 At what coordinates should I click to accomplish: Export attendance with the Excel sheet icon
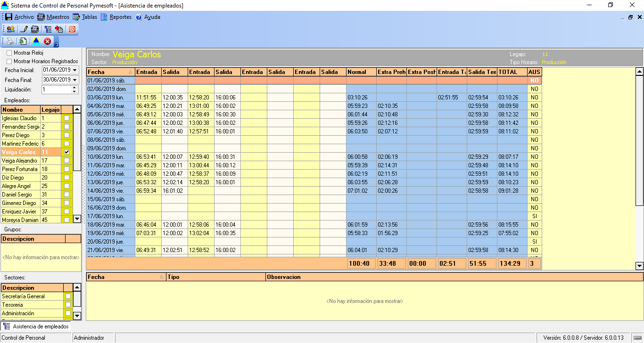[x=23, y=41]
